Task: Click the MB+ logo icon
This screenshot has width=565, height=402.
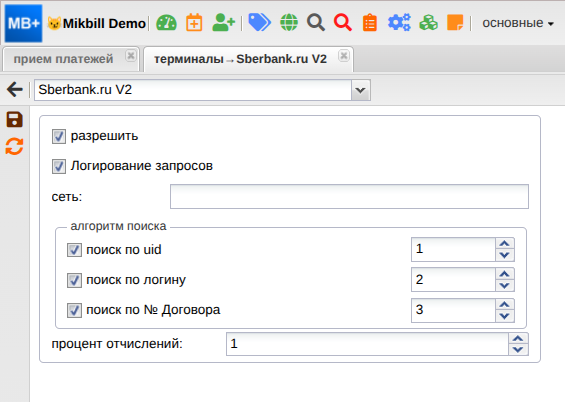Action: [x=23, y=23]
